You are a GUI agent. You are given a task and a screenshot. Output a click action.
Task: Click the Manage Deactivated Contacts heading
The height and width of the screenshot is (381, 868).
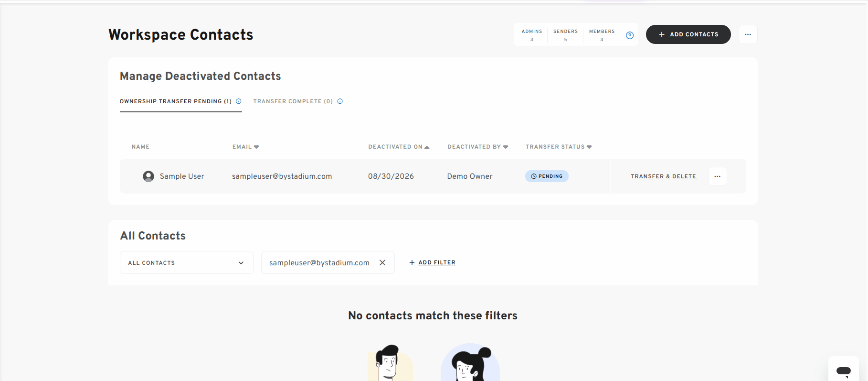[x=201, y=76]
